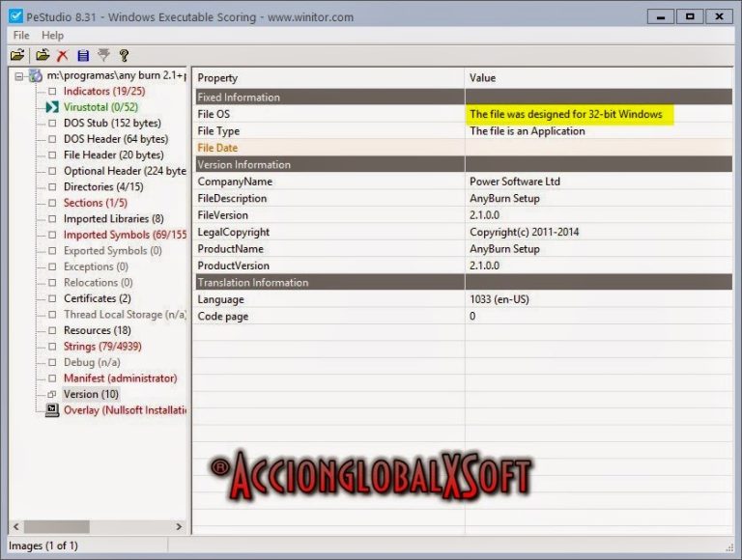Click the Language '1033 (en-US)' value
Viewport: 742px width, 560px height.
coord(499,299)
